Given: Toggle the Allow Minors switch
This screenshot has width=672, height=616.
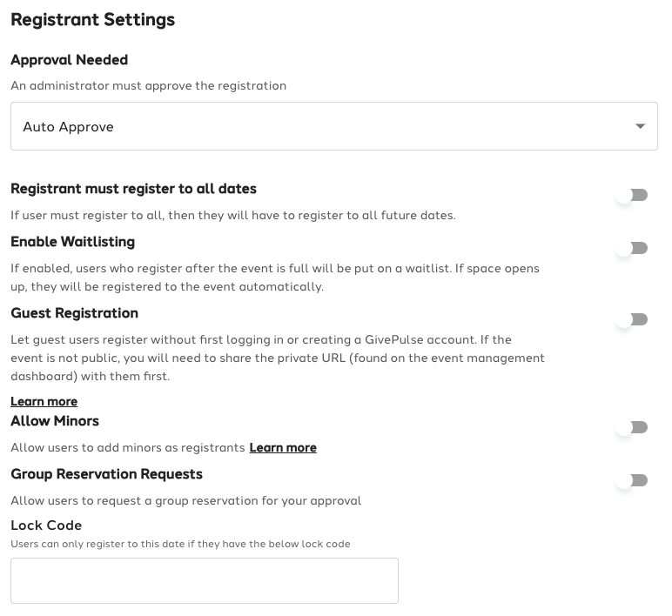Looking at the screenshot, I should coord(632,427).
